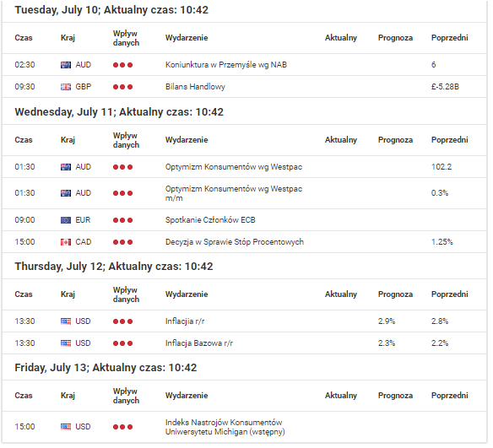493x448 pixels.
Task: Open the Spotkanie Członków ECB event
Action: (x=210, y=220)
